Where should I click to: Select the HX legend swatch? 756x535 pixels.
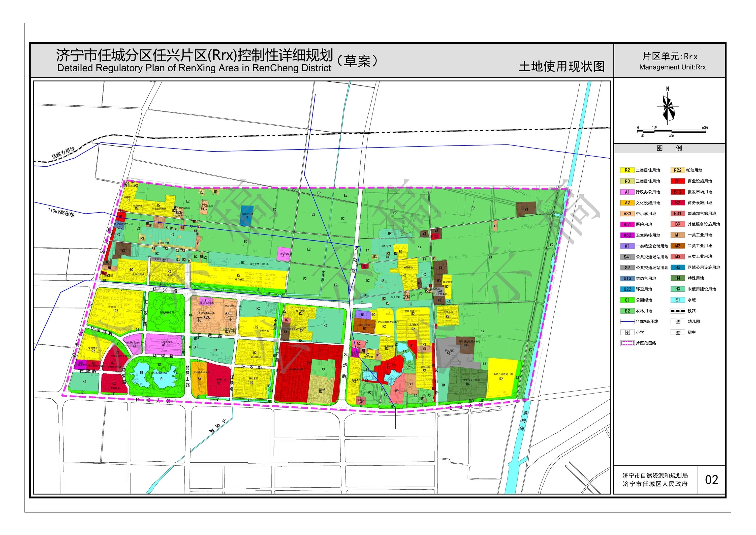[x=678, y=289]
